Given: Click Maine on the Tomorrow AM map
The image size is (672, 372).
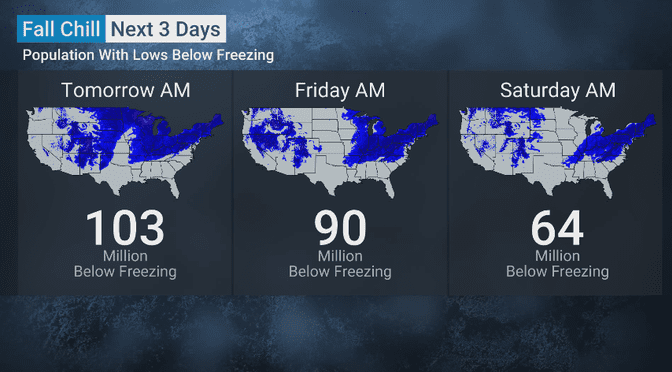Looking at the screenshot, I should (x=217, y=120).
